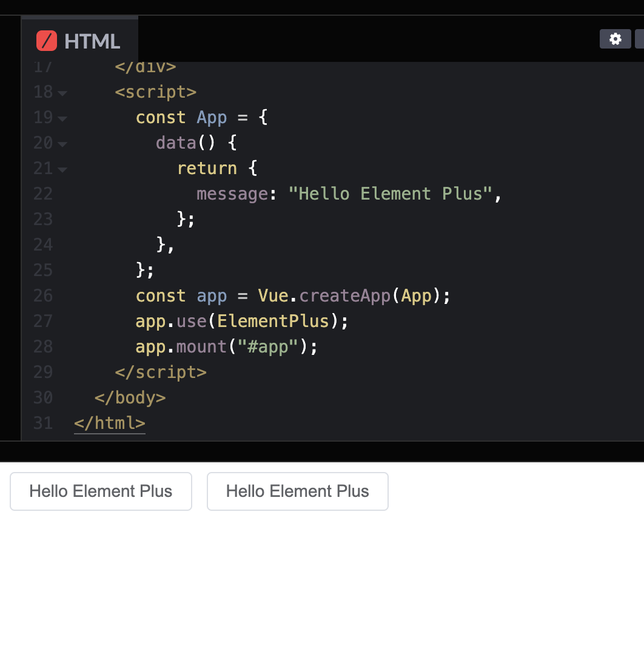The width and height of the screenshot is (644, 671).
Task: Click line number 26 in the gutter
Action: click(43, 296)
